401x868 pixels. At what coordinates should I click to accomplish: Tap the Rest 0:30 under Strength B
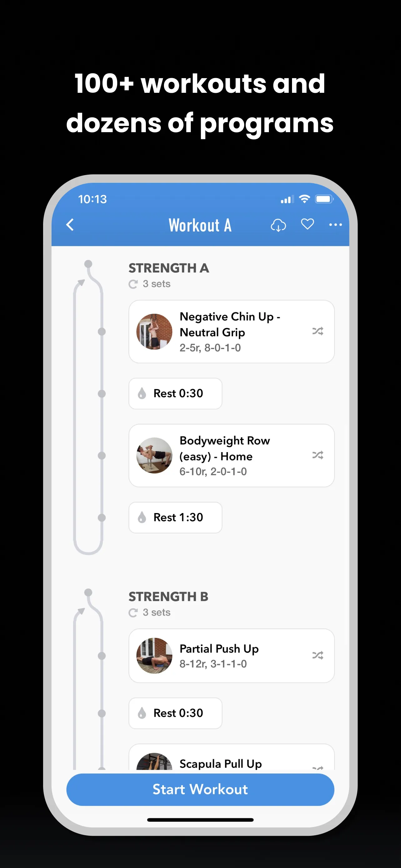(x=175, y=713)
